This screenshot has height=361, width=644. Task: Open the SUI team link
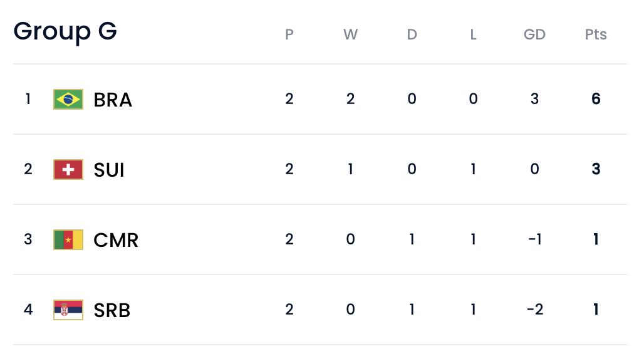pyautogui.click(x=109, y=170)
